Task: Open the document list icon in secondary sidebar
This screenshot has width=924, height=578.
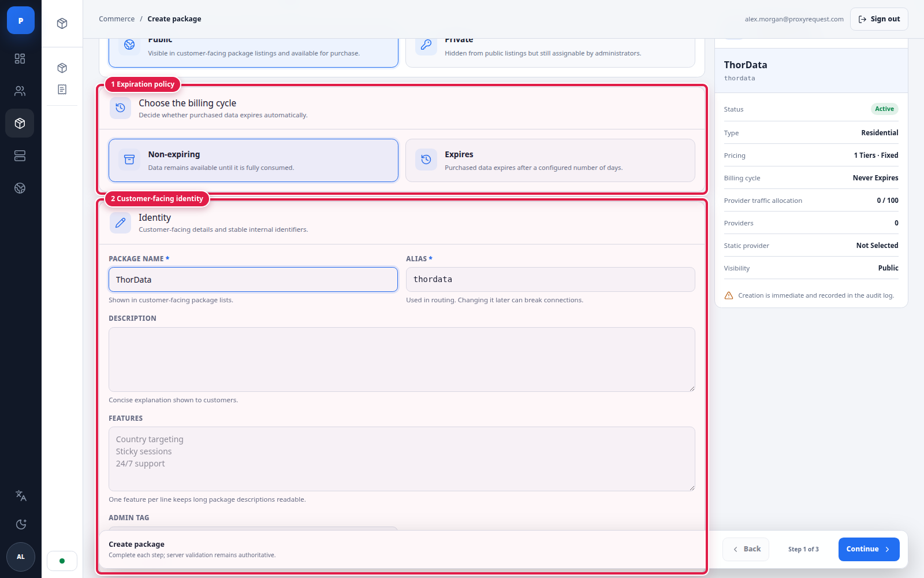Action: tap(62, 89)
